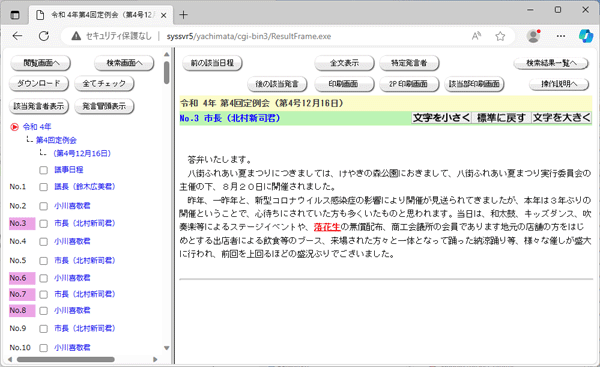This screenshot has height=367, width=600.
Task: Click the address bar URL
Action: [249, 36]
